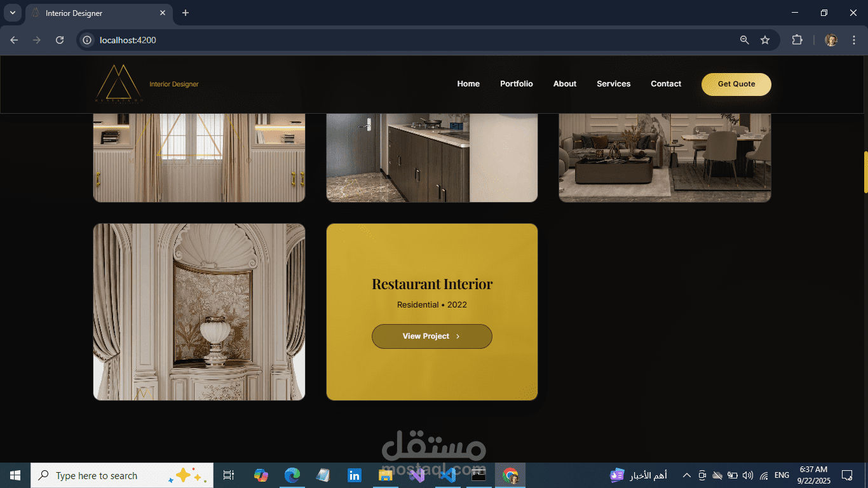Go to the Home nav link
868x488 pixels.
(x=468, y=84)
